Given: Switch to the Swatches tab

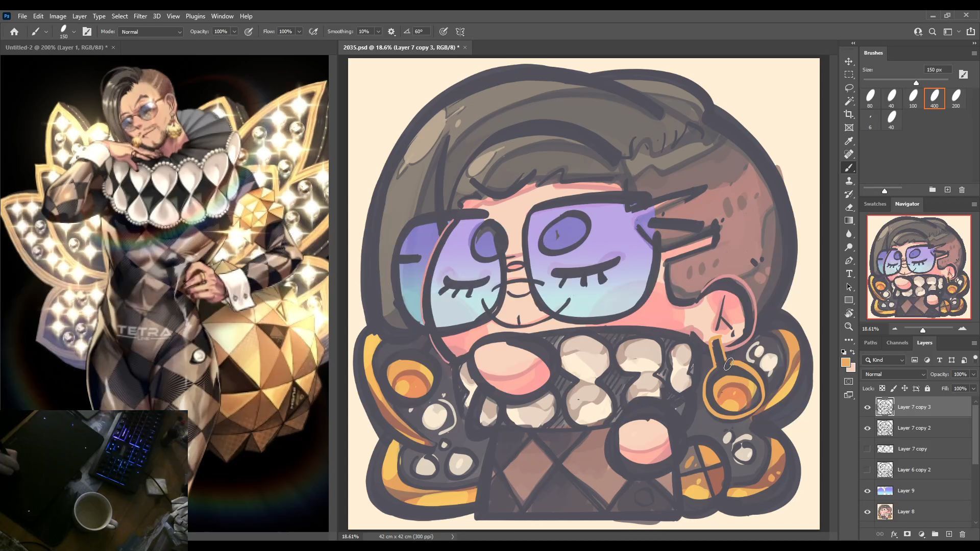Looking at the screenshot, I should pyautogui.click(x=874, y=204).
